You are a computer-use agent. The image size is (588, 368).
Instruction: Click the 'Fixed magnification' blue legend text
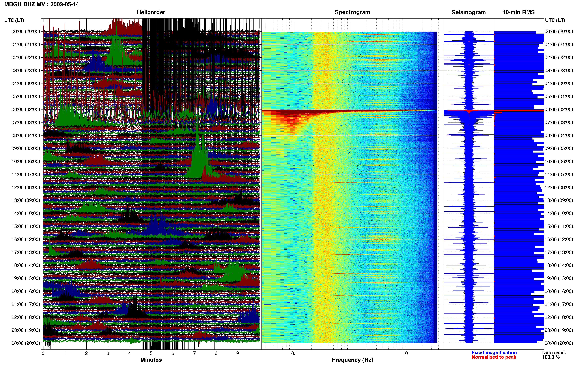click(x=494, y=352)
